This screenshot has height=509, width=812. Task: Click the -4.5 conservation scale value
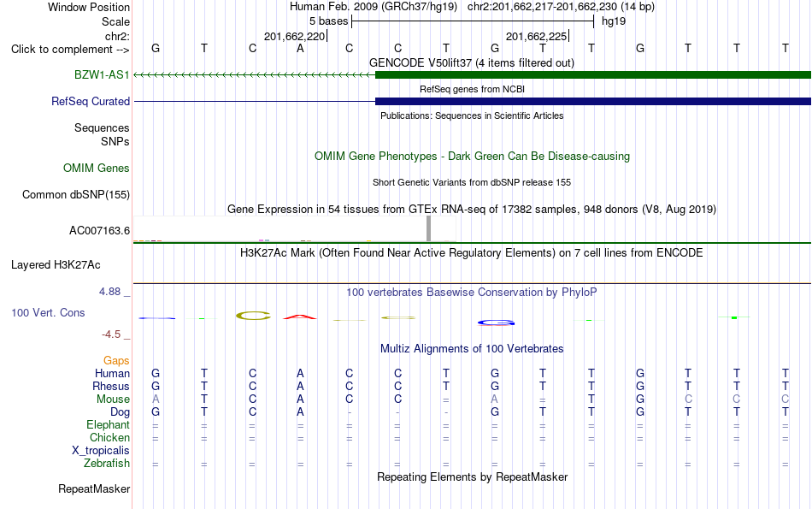[111, 334]
